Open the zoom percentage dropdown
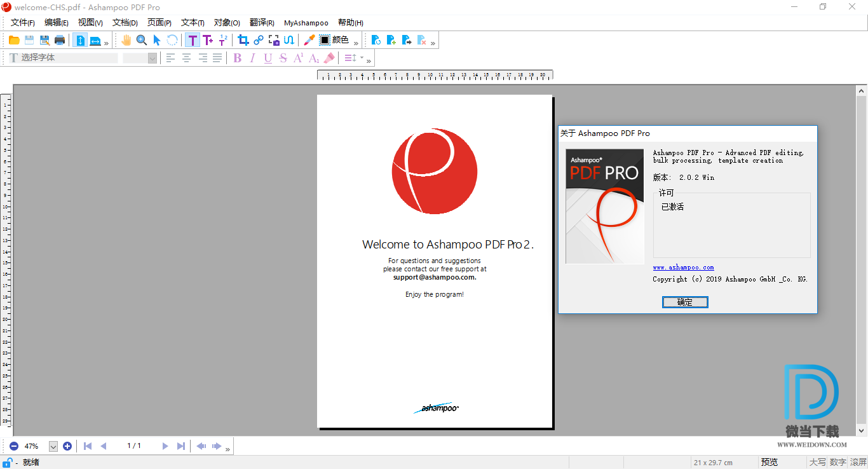The image size is (868, 469). coord(53,446)
